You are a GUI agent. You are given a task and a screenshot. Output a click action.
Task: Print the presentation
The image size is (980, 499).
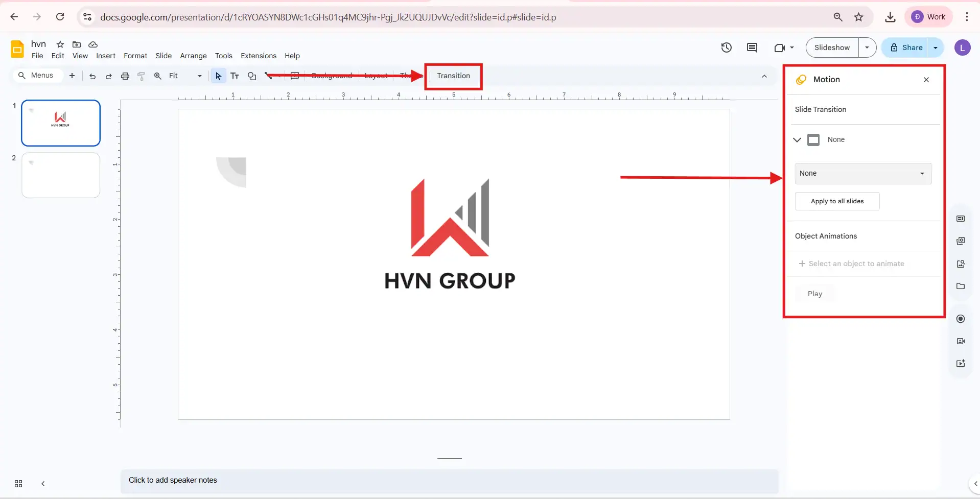tap(125, 76)
